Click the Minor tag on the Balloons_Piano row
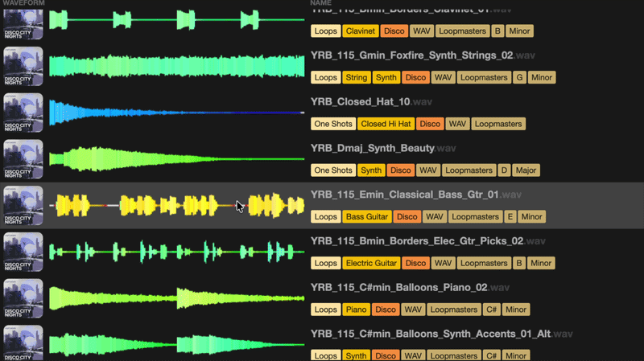The image size is (644, 361). 516,310
